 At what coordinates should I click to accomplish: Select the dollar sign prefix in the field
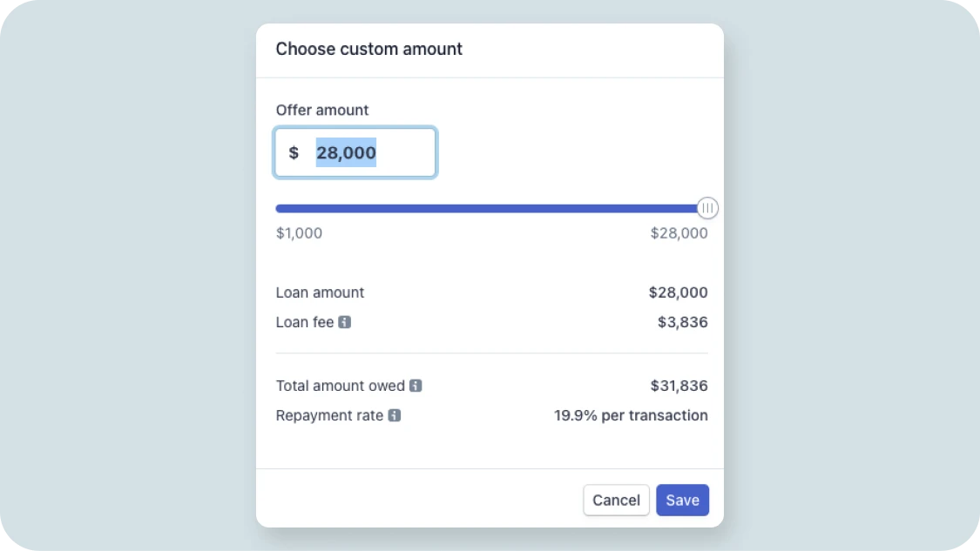coord(294,152)
